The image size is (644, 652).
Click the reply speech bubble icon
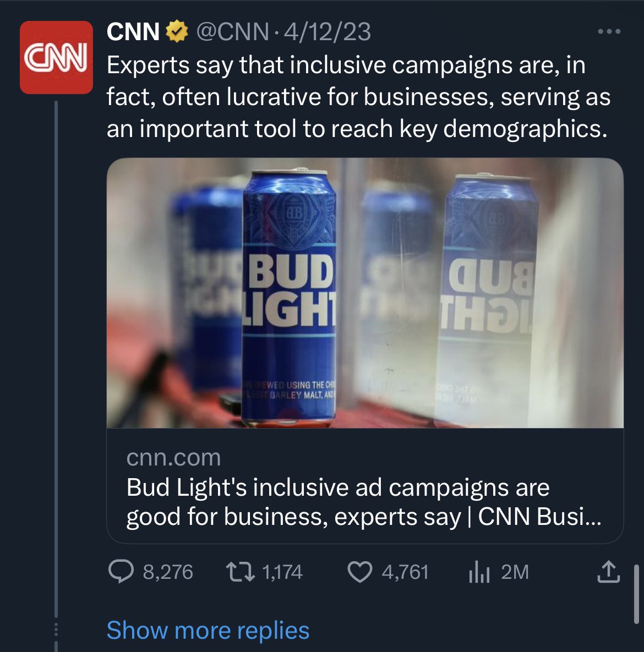tap(121, 572)
